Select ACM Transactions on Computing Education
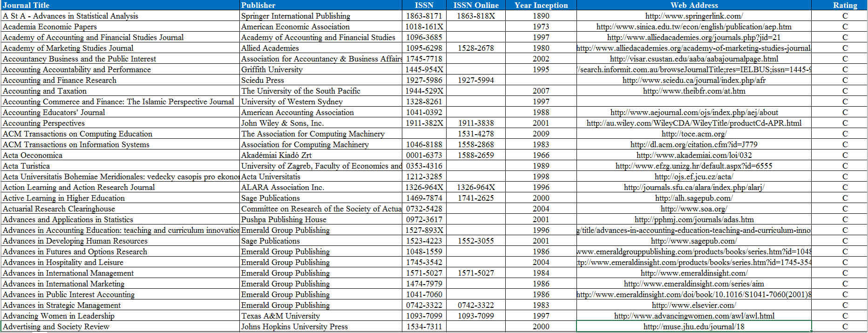The height and width of the screenshot is (333, 868). point(120,134)
